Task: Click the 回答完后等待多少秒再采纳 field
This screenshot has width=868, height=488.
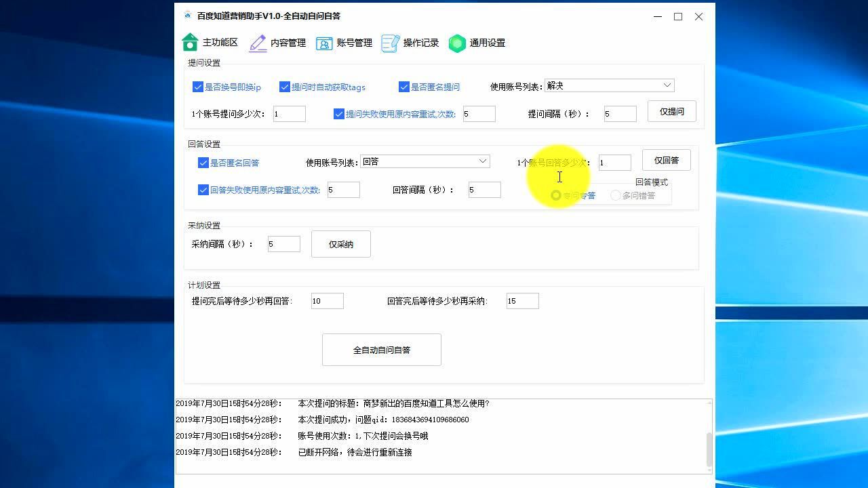Action: pos(523,301)
